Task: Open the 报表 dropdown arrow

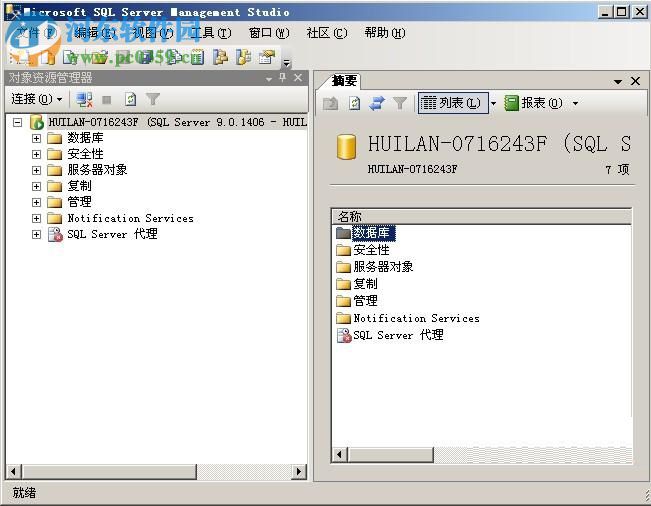Action: (575, 103)
